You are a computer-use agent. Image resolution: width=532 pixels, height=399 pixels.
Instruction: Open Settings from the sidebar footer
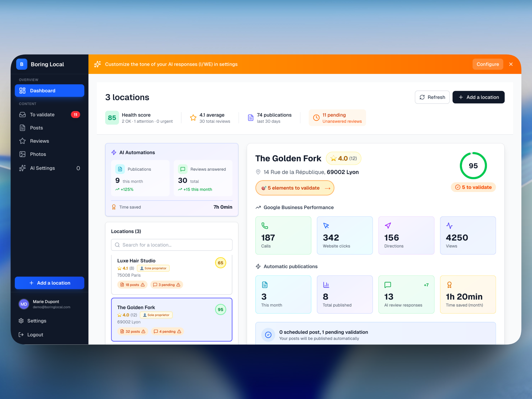pyautogui.click(x=36, y=321)
